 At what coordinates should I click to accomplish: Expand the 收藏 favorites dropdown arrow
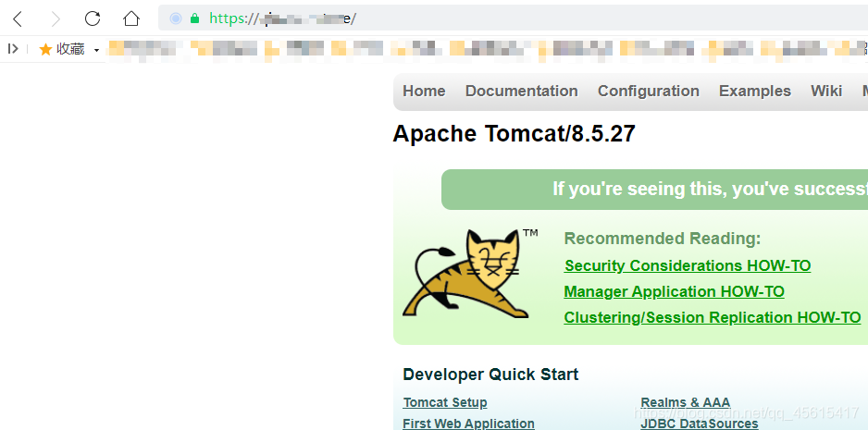(96, 50)
